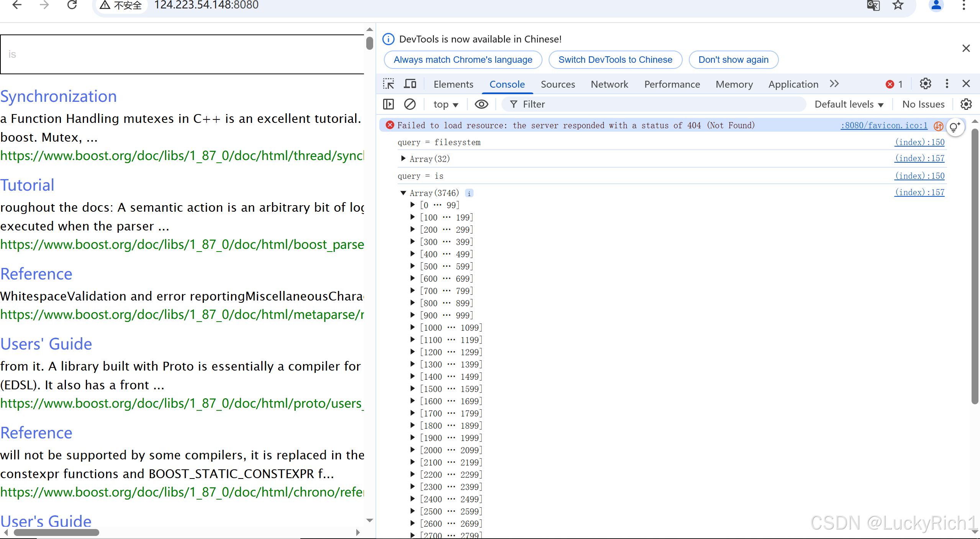Toggle the device toolbar icon
The height and width of the screenshot is (539, 980).
coord(410,84)
